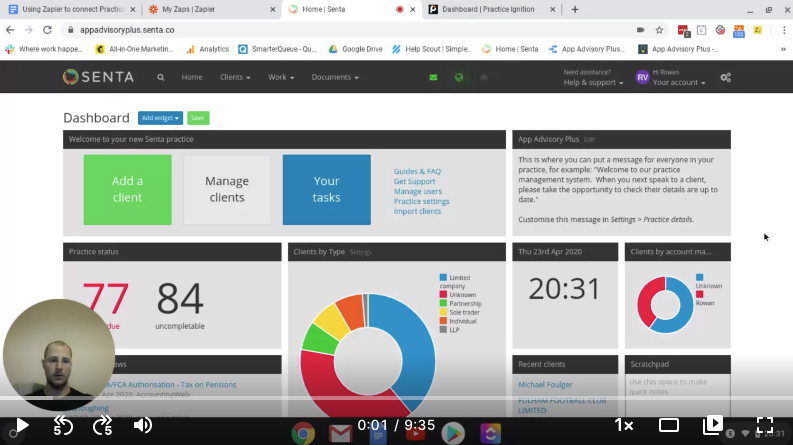Viewport: 793px width, 445px height.
Task: Click the Sole trader yellow legend swatch
Action: [443, 312]
